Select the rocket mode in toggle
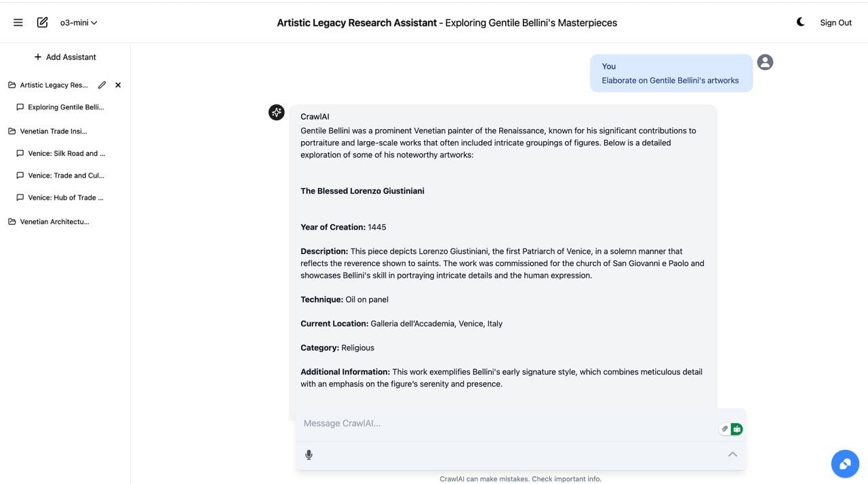 [724, 429]
